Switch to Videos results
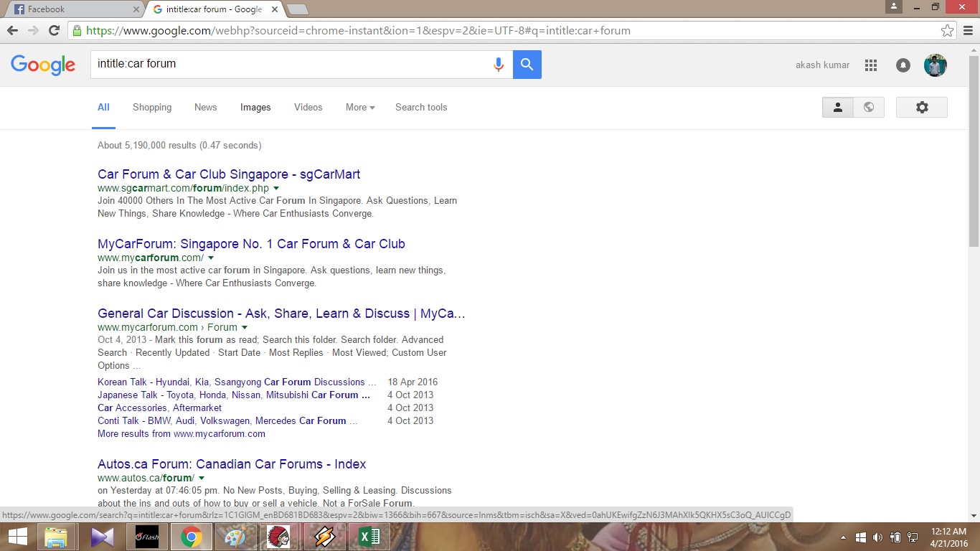 point(308,107)
